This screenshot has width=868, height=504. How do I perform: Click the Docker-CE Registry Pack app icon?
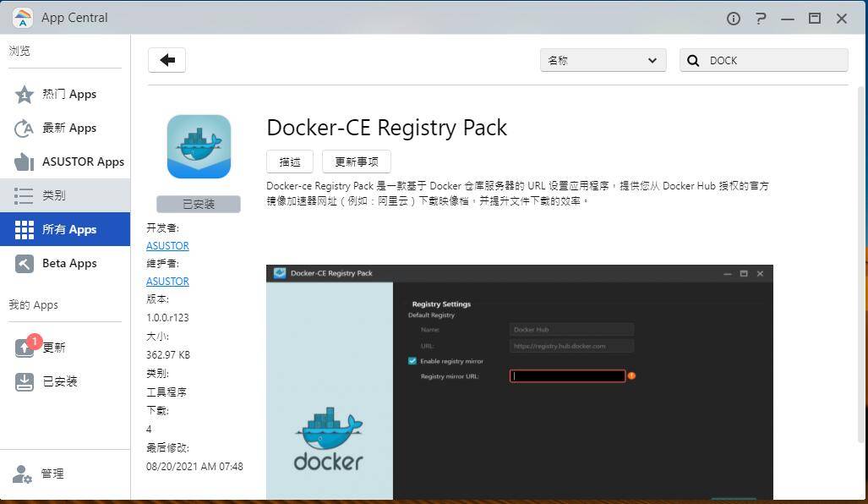pyautogui.click(x=199, y=146)
